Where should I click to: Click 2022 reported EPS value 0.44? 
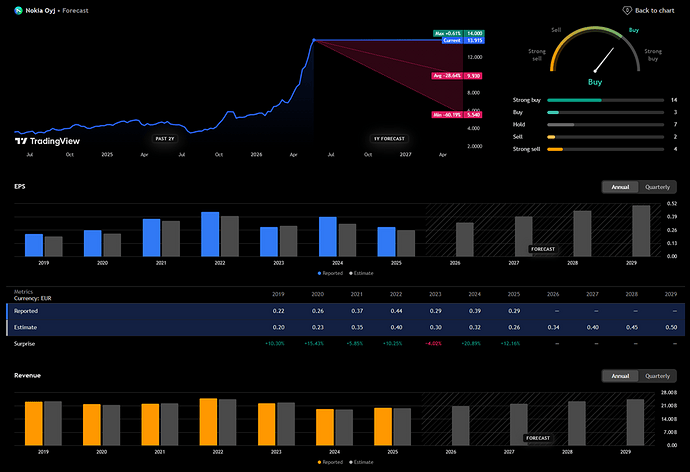point(396,311)
